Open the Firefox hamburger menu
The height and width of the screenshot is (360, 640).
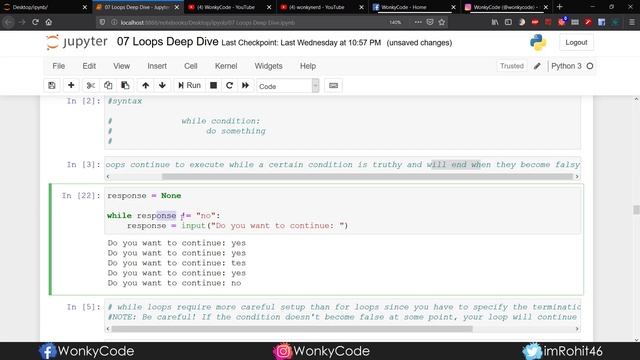632,22
